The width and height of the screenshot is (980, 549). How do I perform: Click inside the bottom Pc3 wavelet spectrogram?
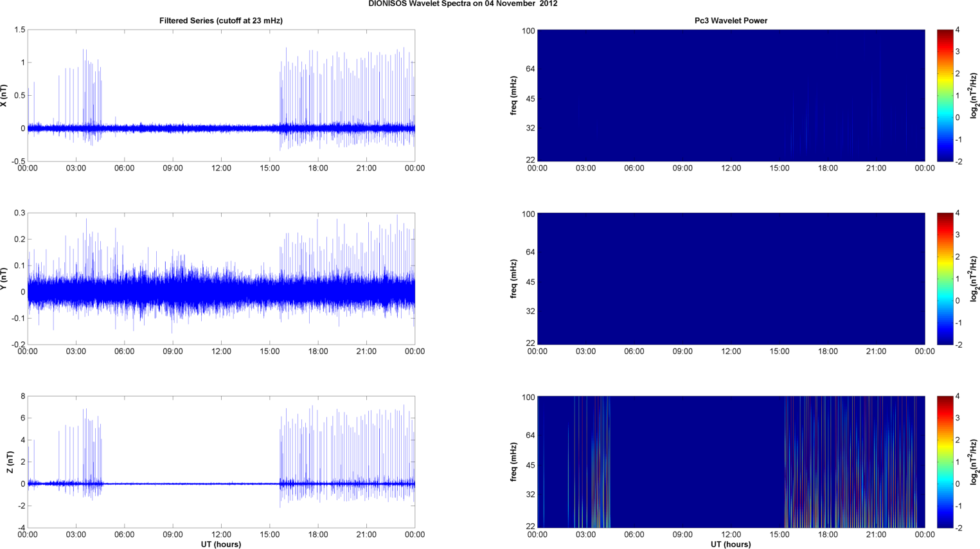coord(731,462)
